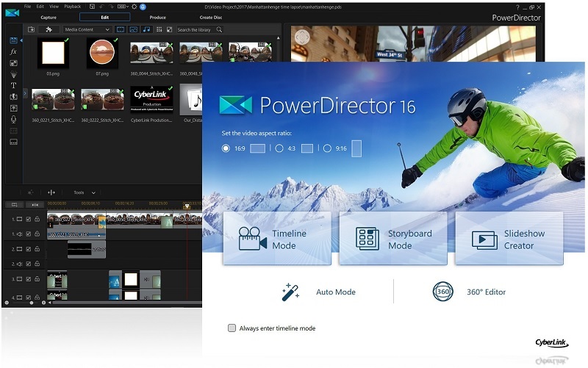Click the zoom-in plus icon below timeline
Viewport: 588px width, 368px height.
(43, 303)
